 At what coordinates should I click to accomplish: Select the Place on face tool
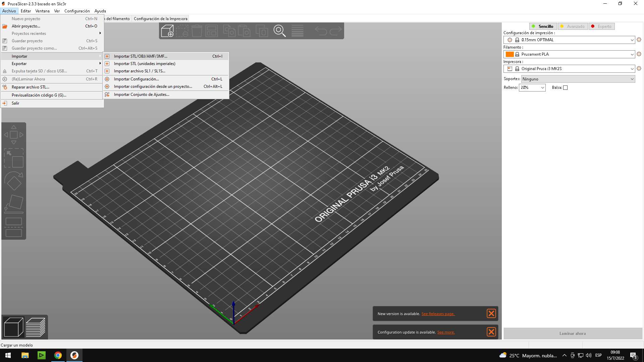(x=14, y=204)
